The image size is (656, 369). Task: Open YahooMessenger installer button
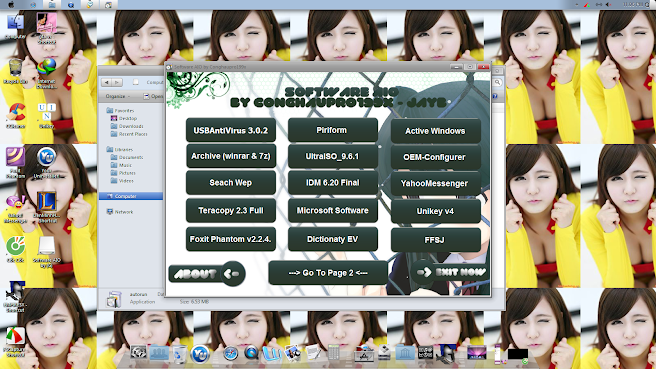(436, 184)
